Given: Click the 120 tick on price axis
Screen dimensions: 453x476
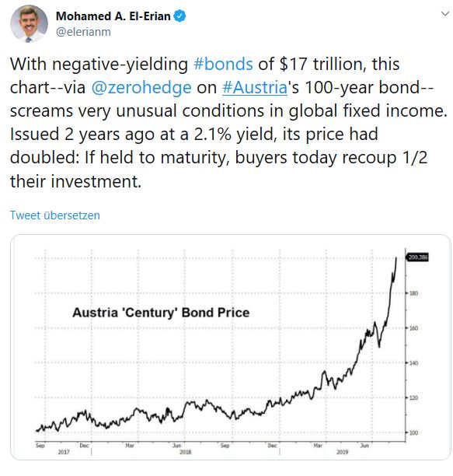Looking at the screenshot, I should (413, 397).
